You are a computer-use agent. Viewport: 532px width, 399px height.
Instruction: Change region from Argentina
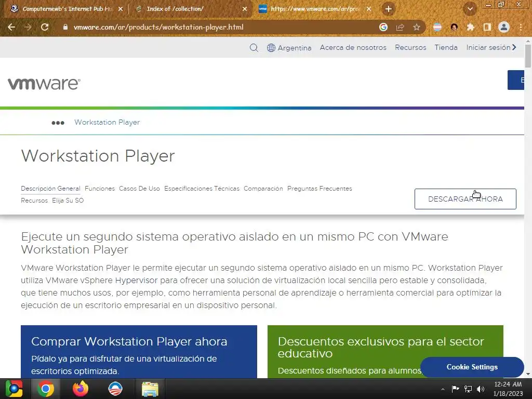click(289, 48)
